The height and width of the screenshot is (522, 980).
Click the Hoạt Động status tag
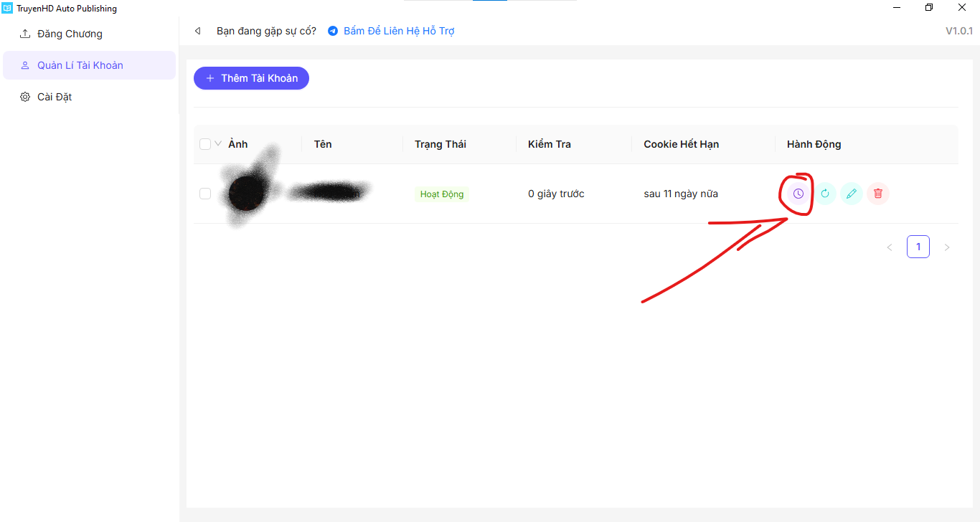click(x=441, y=194)
